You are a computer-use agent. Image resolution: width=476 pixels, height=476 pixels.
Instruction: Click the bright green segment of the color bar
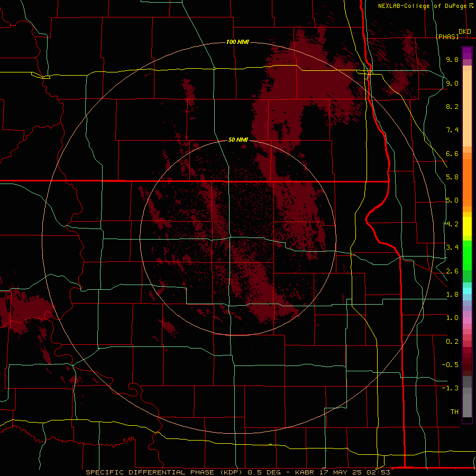[467, 255]
